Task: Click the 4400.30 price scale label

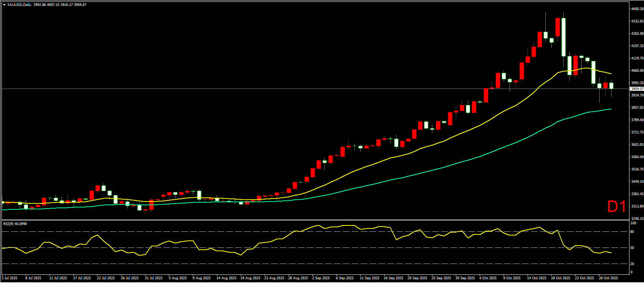Action: click(637, 9)
